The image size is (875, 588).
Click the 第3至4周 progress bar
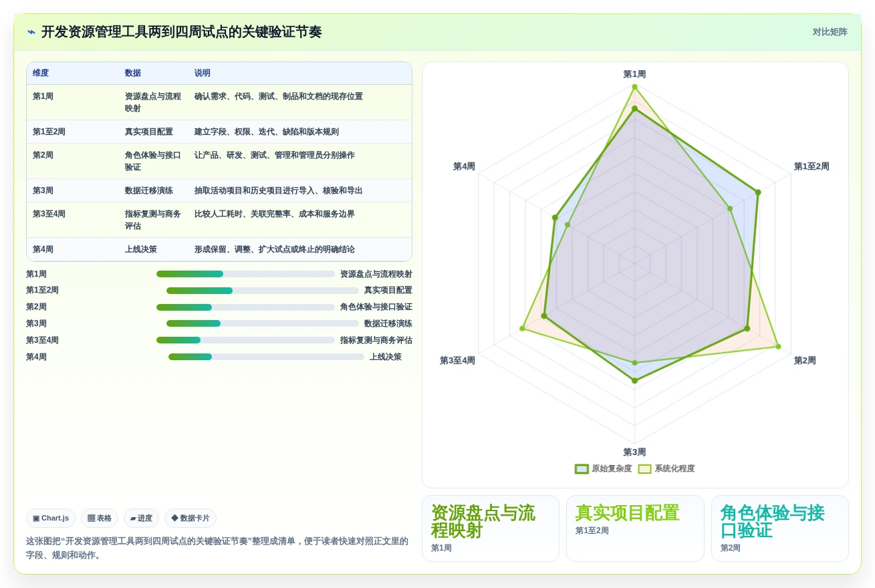[x=245, y=340]
